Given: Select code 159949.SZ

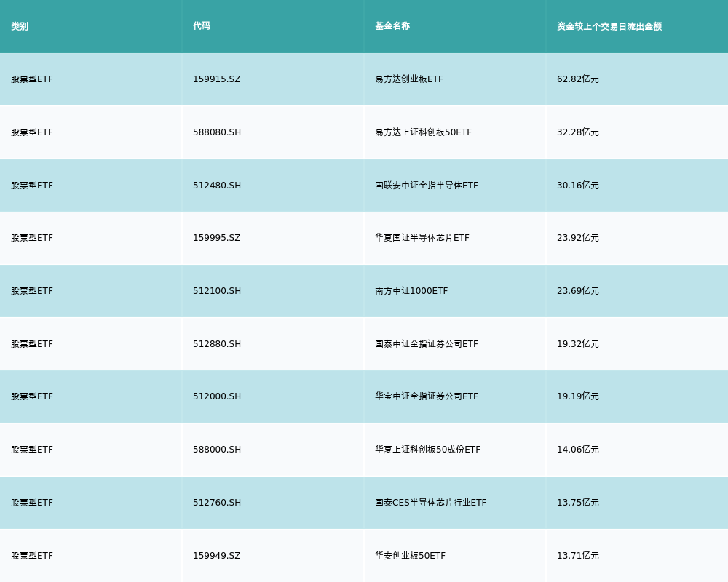Looking at the screenshot, I should [x=217, y=556].
